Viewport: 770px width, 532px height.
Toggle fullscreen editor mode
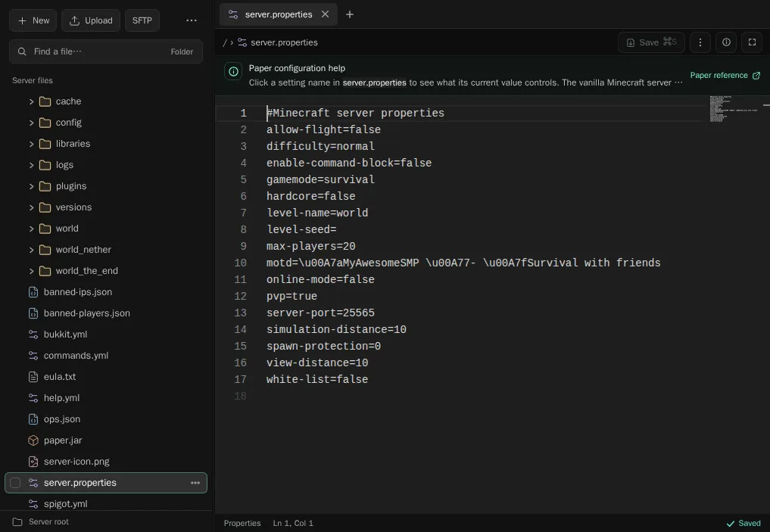tap(752, 42)
